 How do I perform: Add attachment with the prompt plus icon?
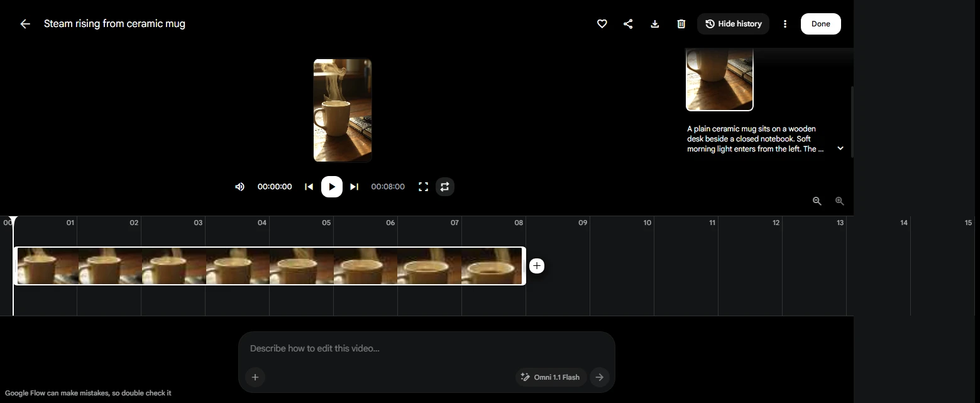coord(255,377)
